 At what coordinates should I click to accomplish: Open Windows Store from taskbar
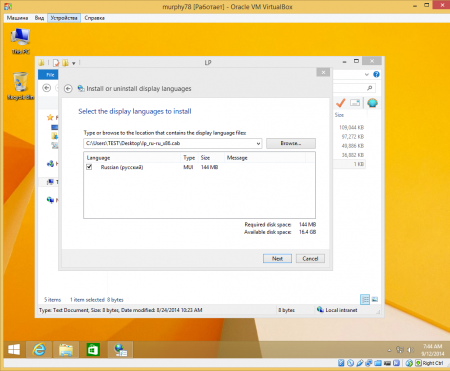tap(93, 350)
